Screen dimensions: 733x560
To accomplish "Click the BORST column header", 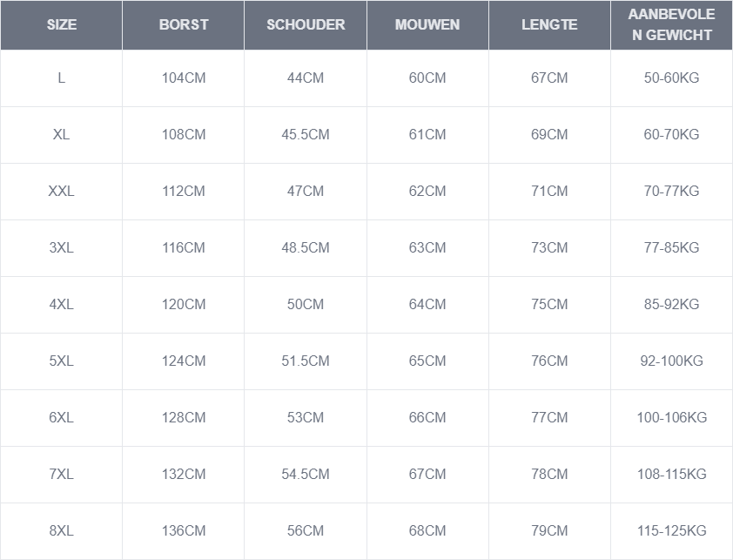I will [x=184, y=25].
